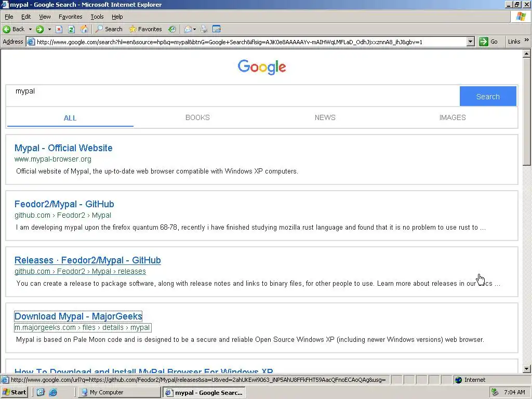Click the mypal search text field
This screenshot has height=399, width=532.
[x=233, y=96]
